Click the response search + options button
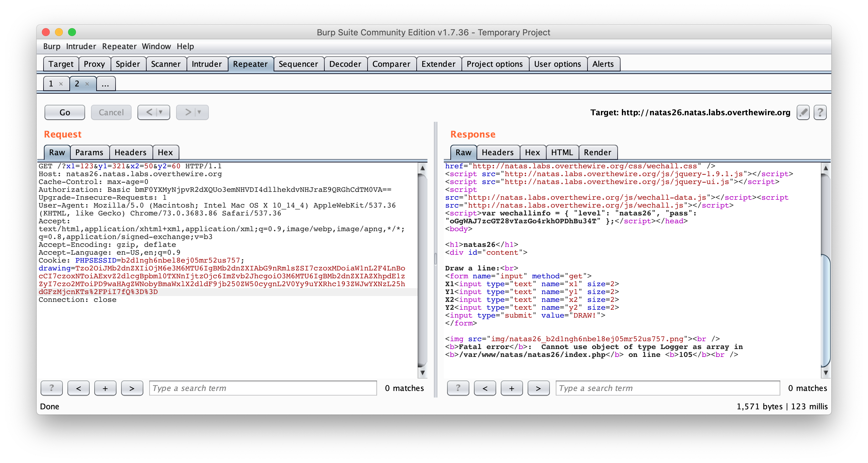Screen dimensions: 868x463 pyautogui.click(x=512, y=388)
